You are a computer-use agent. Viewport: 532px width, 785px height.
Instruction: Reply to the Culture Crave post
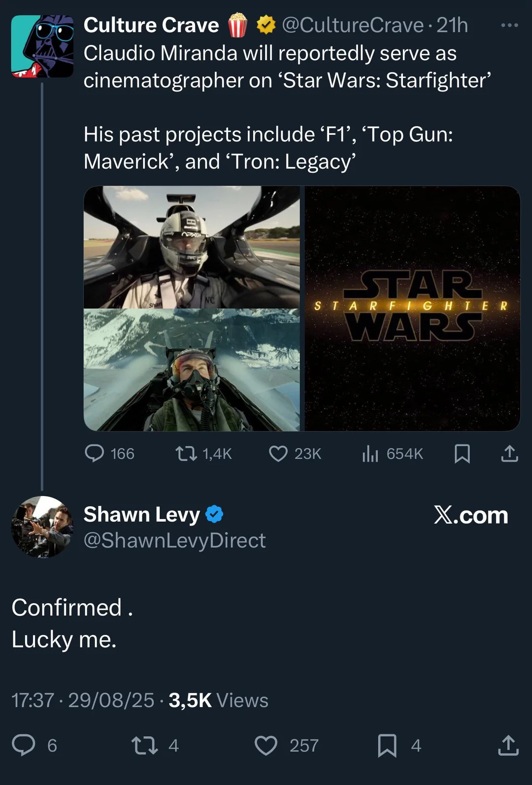[95, 453]
